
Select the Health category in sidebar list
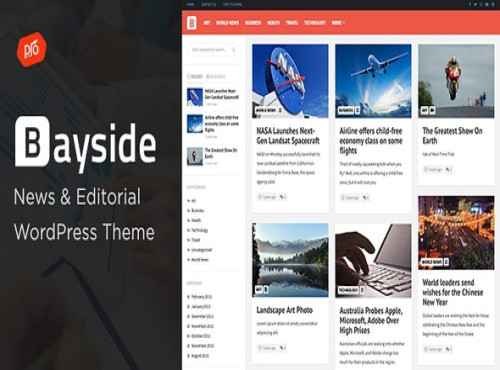(196, 220)
